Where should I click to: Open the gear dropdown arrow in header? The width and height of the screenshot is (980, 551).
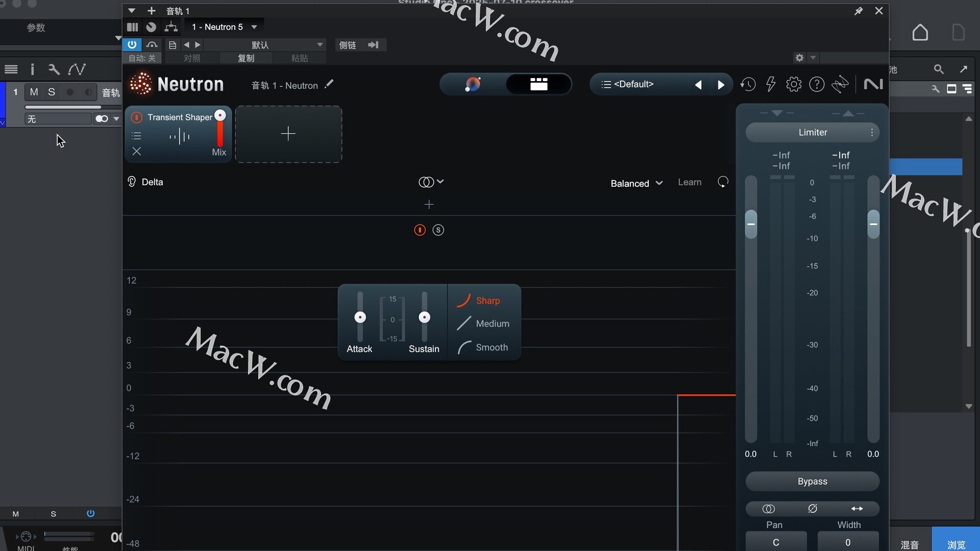(813, 58)
